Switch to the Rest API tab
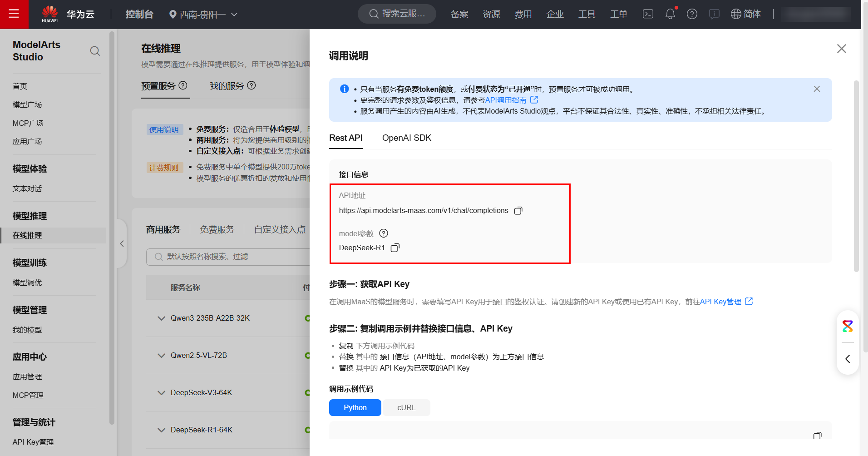868x456 pixels. (345, 138)
